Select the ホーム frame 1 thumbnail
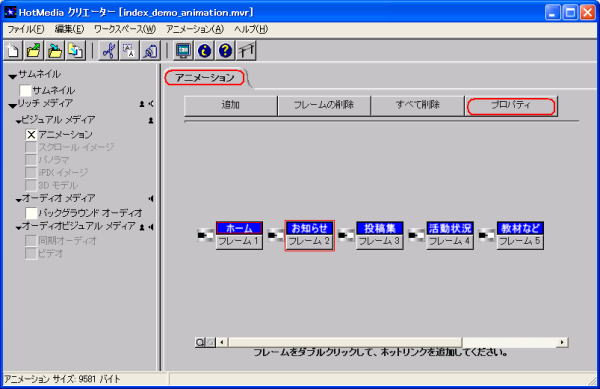The width and height of the screenshot is (600, 389). [x=239, y=235]
